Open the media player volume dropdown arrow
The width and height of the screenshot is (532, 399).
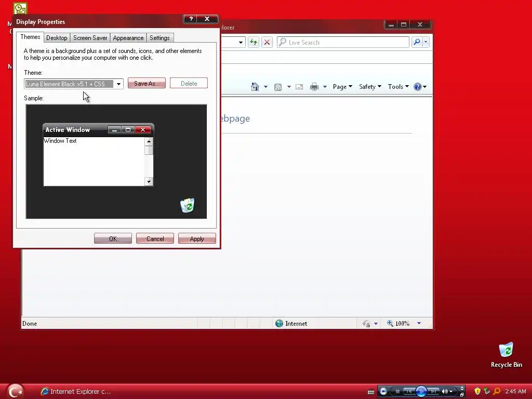[451, 392]
